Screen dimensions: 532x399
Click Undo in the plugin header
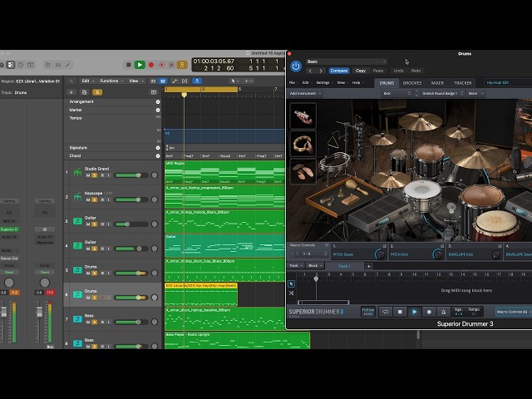(399, 71)
